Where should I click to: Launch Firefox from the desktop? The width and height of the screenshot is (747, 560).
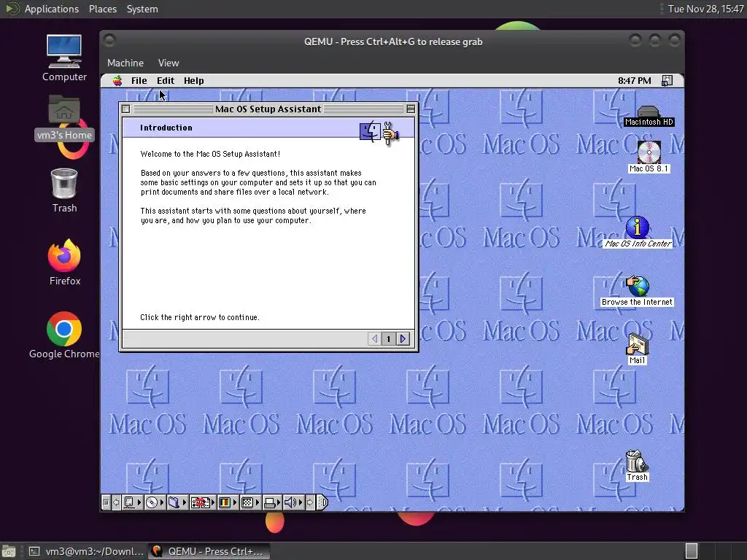tap(64, 262)
